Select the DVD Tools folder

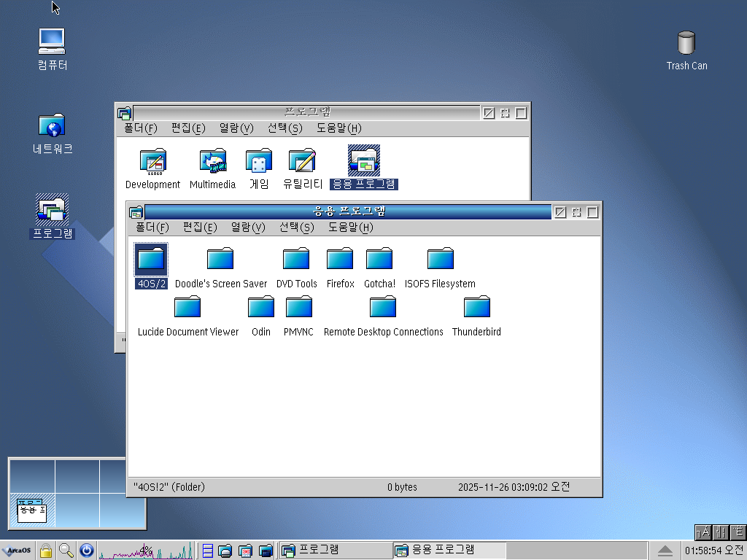[296, 260]
